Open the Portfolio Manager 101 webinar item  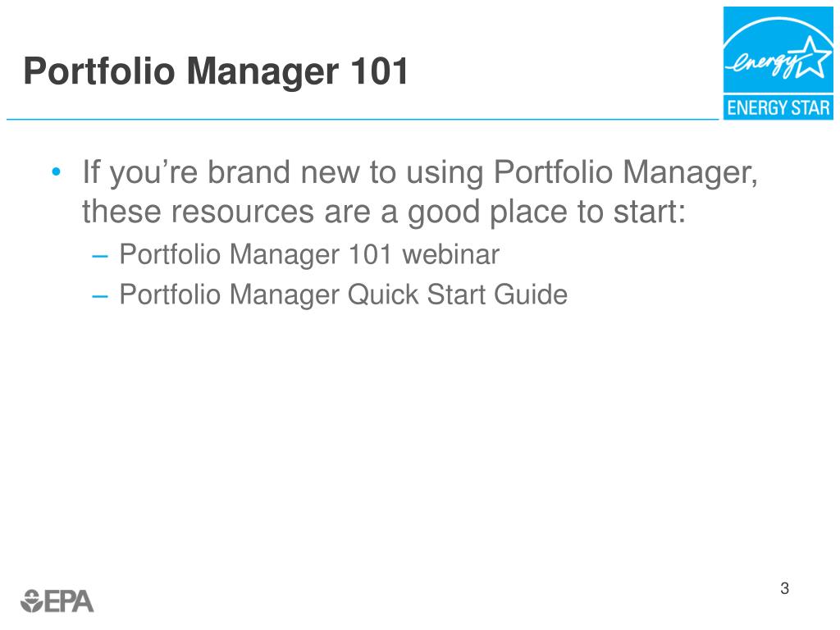click(x=308, y=254)
